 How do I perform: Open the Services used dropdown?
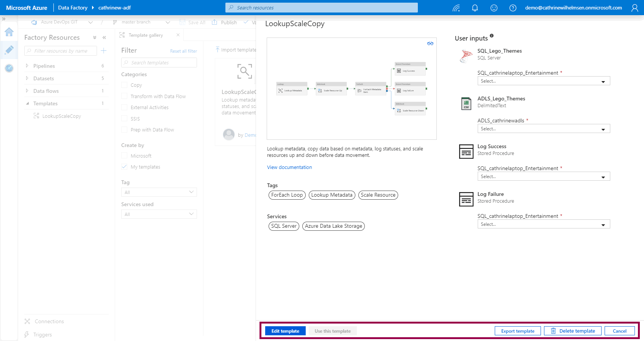[x=159, y=214]
